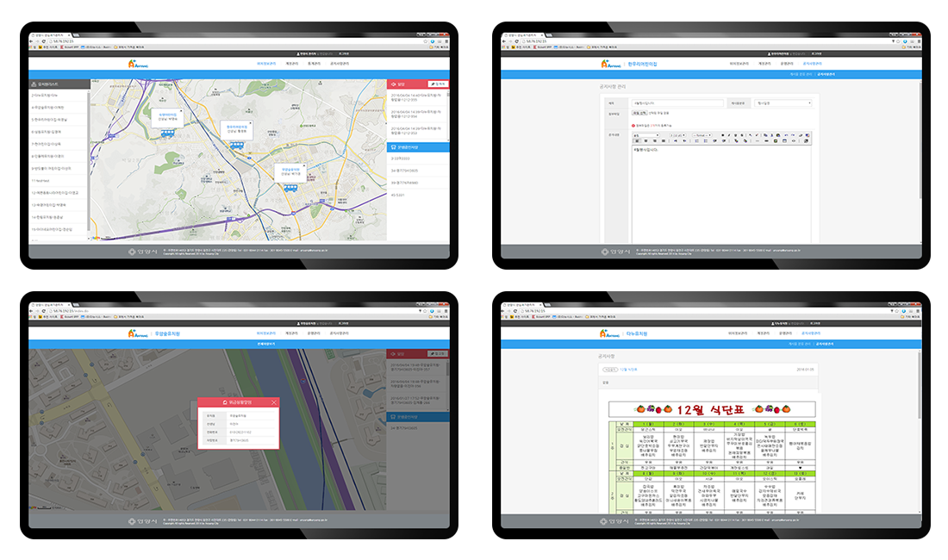Click the bus icon in the 운행중인차량 header

click(x=393, y=147)
